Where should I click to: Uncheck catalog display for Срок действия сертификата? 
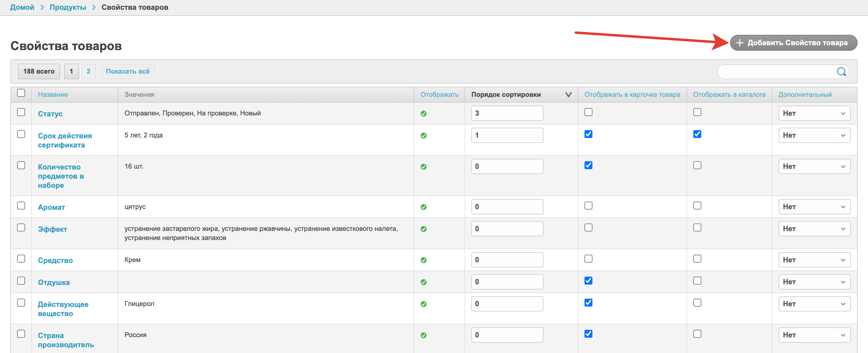click(x=697, y=134)
